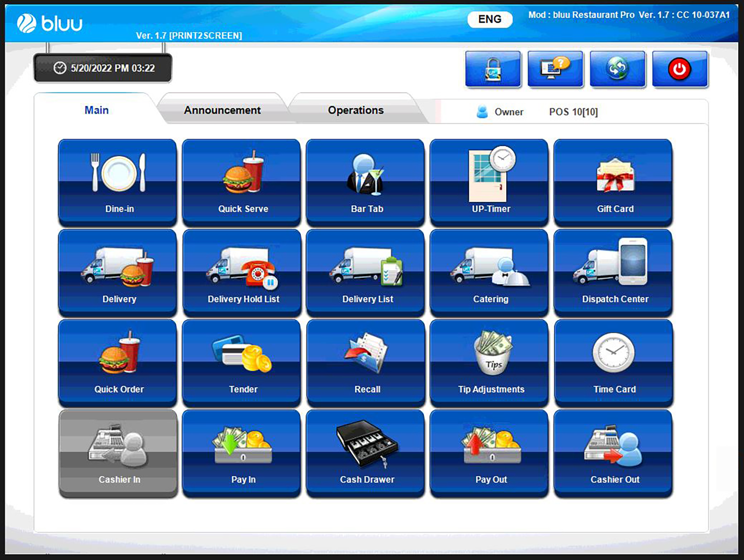This screenshot has width=744, height=560.
Task: Start a Quick Order
Action: click(x=117, y=362)
